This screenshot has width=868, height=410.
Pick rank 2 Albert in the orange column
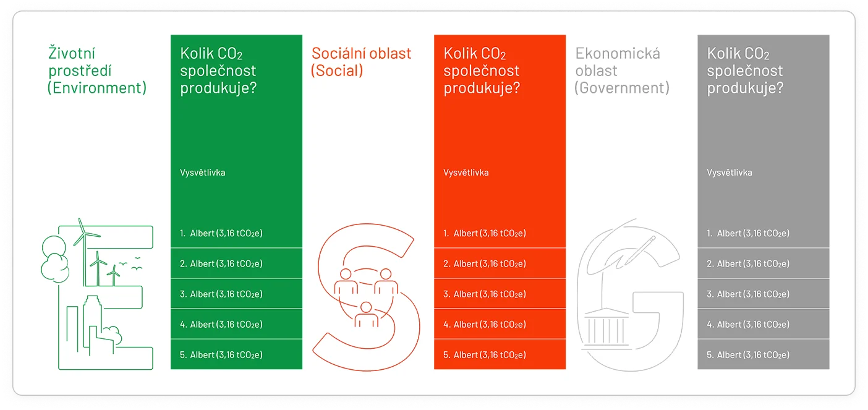[485, 263]
